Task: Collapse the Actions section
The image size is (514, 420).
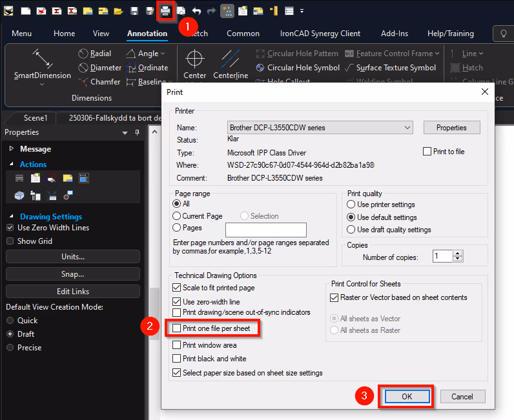Action: (12, 164)
